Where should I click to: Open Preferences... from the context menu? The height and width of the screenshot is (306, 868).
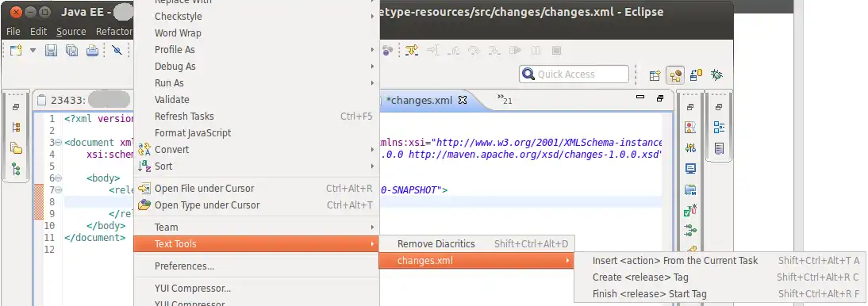[256, 266]
